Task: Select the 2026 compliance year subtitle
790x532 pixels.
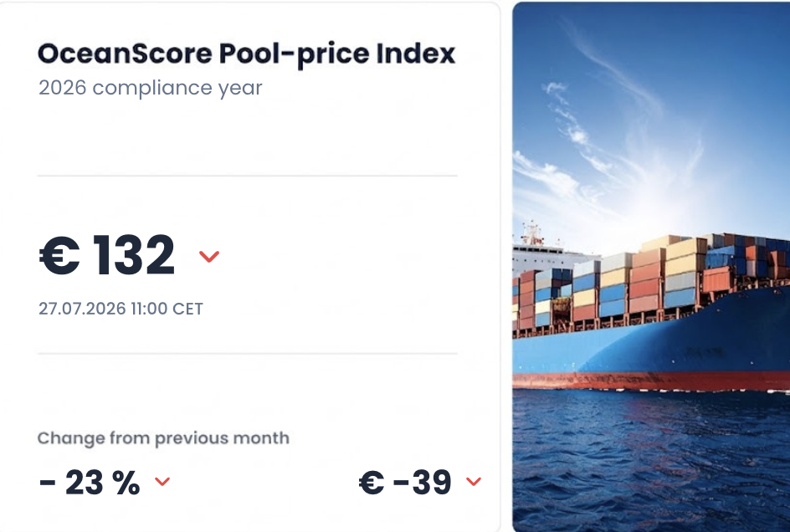Action: pos(150,88)
